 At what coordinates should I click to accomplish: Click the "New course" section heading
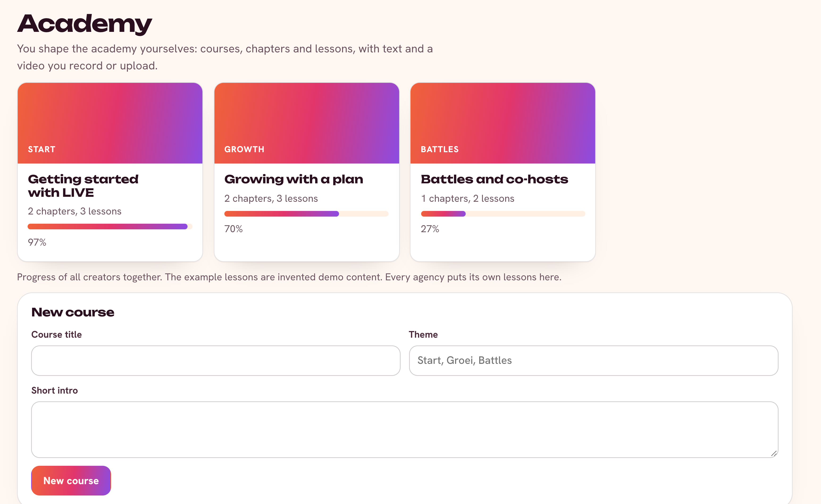[x=73, y=312]
